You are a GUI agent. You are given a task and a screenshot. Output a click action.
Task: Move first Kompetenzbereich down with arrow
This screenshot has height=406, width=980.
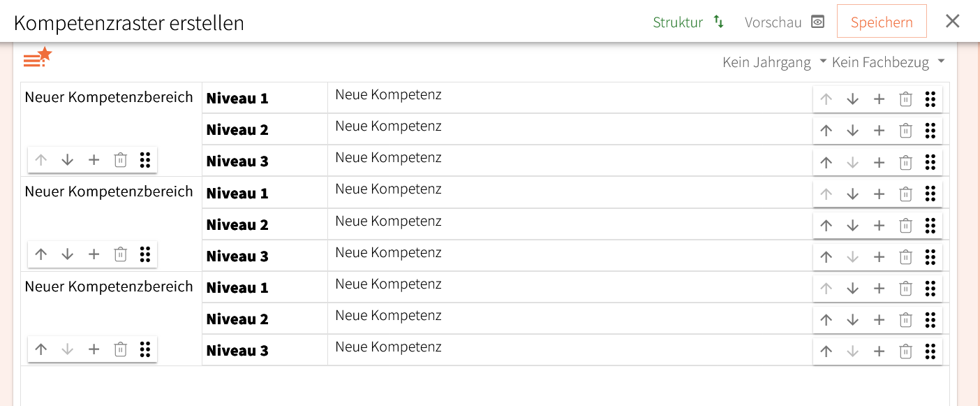(x=68, y=160)
